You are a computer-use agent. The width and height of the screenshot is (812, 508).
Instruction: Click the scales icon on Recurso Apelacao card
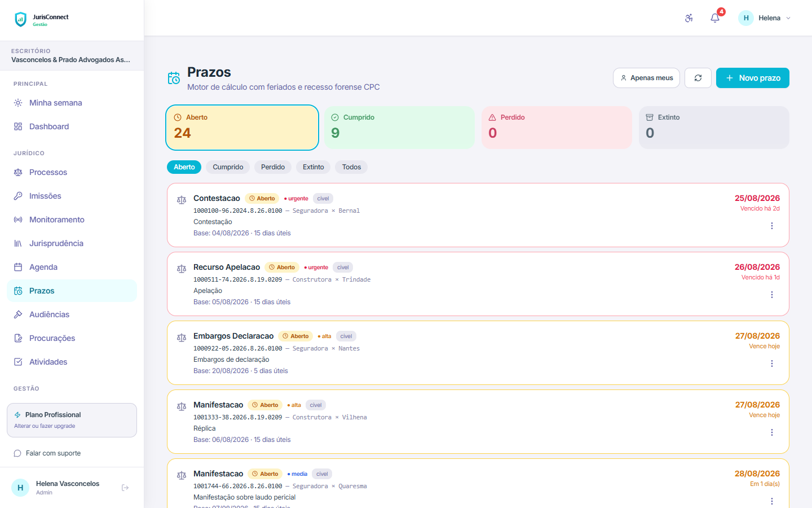click(x=182, y=269)
